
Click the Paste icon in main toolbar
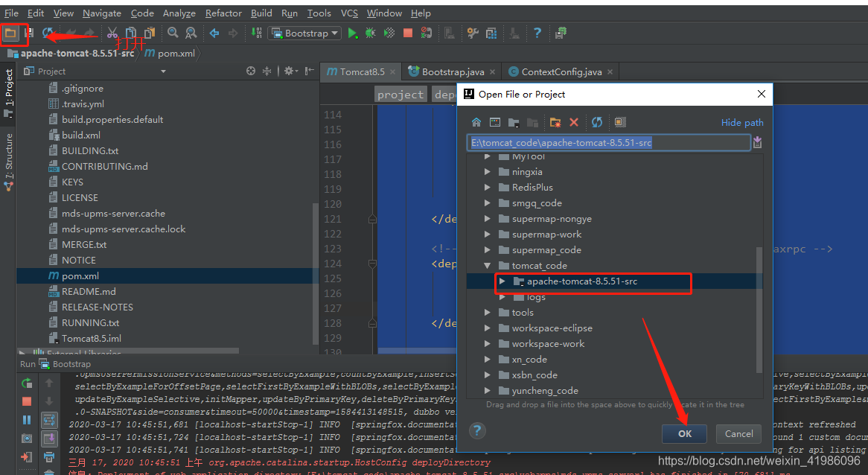tap(150, 34)
